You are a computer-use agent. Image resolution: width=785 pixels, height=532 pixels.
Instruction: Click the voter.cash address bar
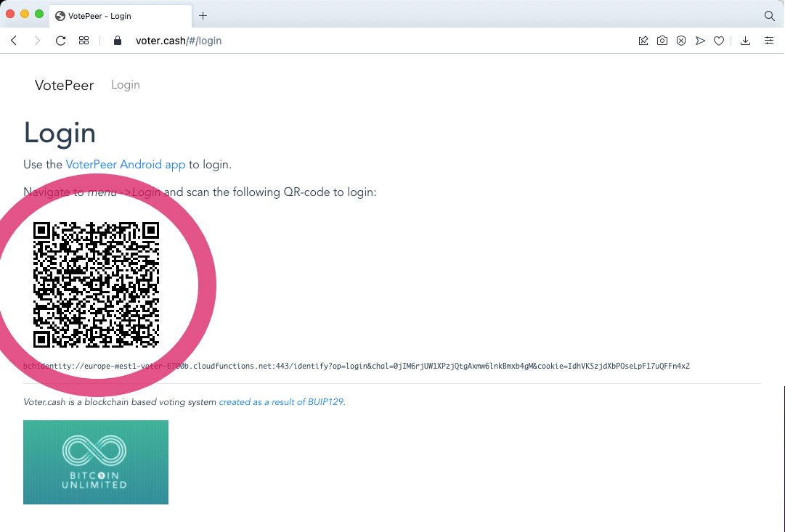178,41
